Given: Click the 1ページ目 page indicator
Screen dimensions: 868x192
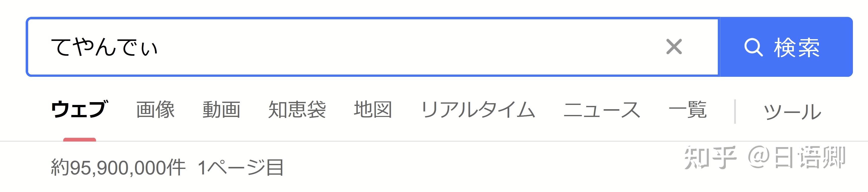Looking at the screenshot, I should point(241,167).
